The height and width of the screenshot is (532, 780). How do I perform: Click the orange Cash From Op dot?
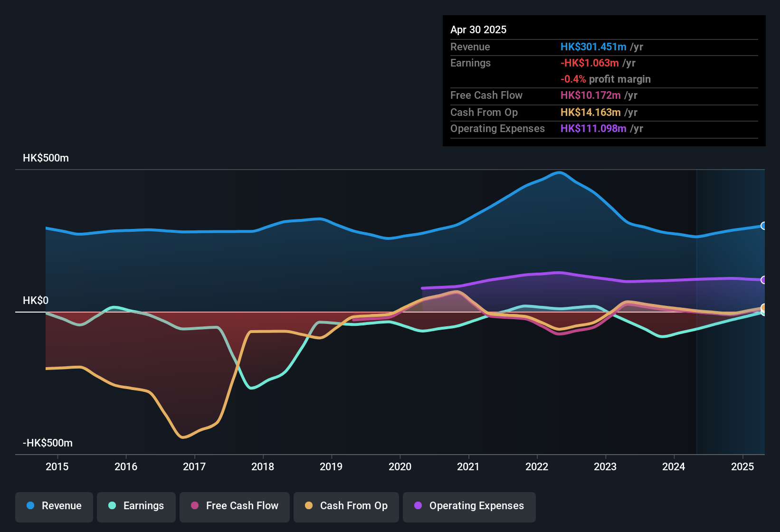click(309, 506)
